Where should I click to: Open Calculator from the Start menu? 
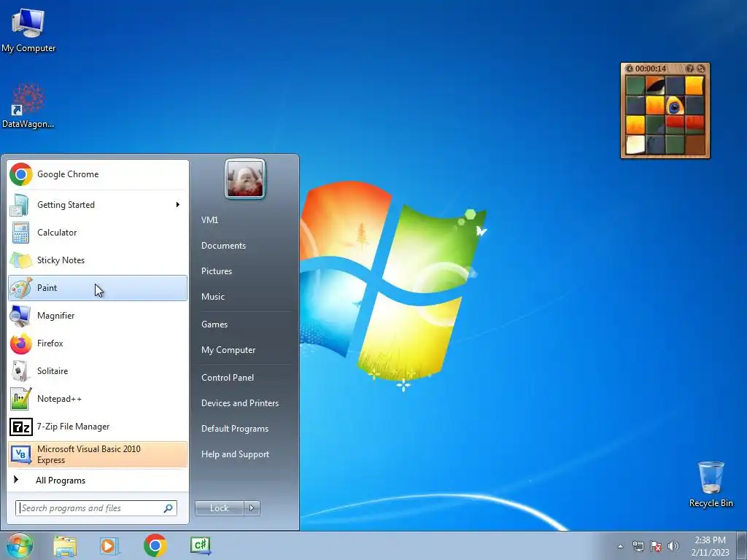point(98,233)
